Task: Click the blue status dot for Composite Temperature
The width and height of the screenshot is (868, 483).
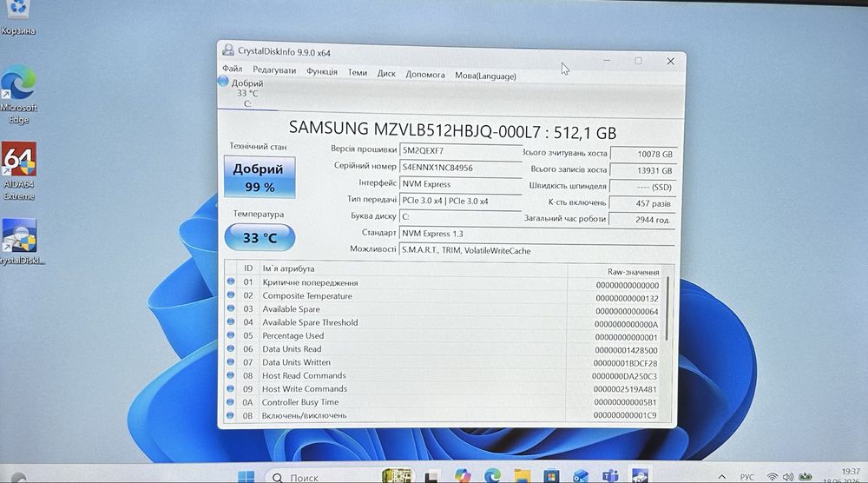Action: click(x=231, y=294)
